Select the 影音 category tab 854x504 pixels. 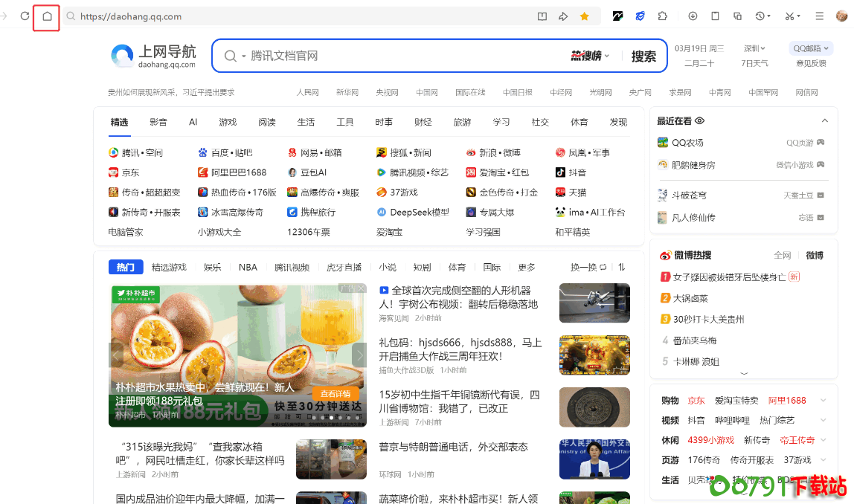coord(158,122)
